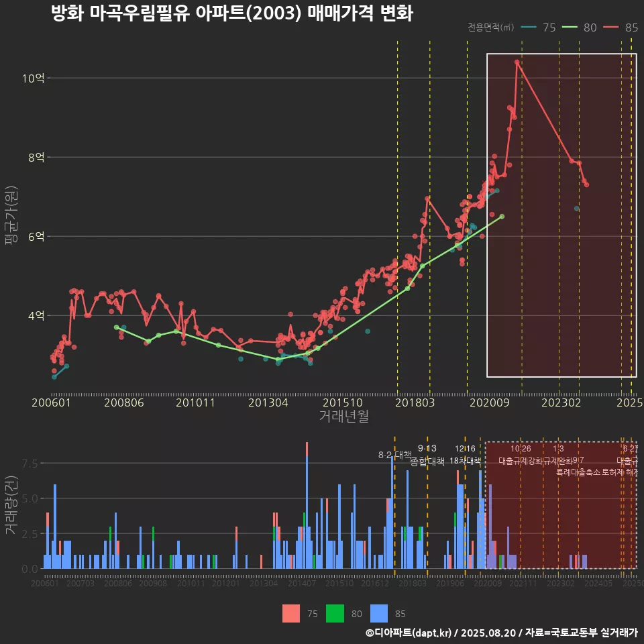
Task: Select the peak data point above 10억
Action: point(517,62)
